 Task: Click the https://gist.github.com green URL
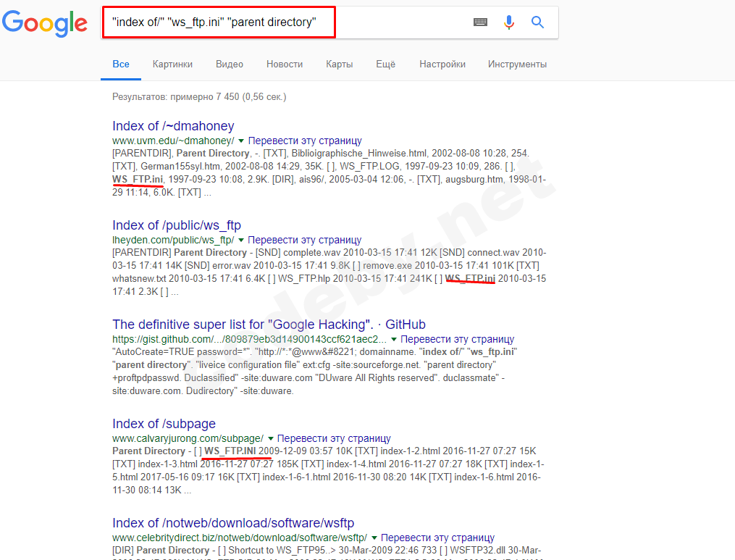[249, 339]
